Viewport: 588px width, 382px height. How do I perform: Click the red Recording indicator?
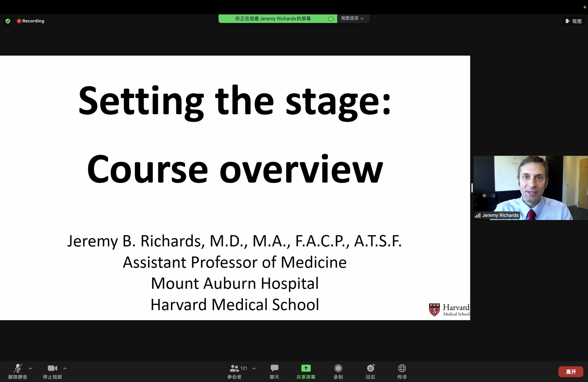(x=31, y=21)
